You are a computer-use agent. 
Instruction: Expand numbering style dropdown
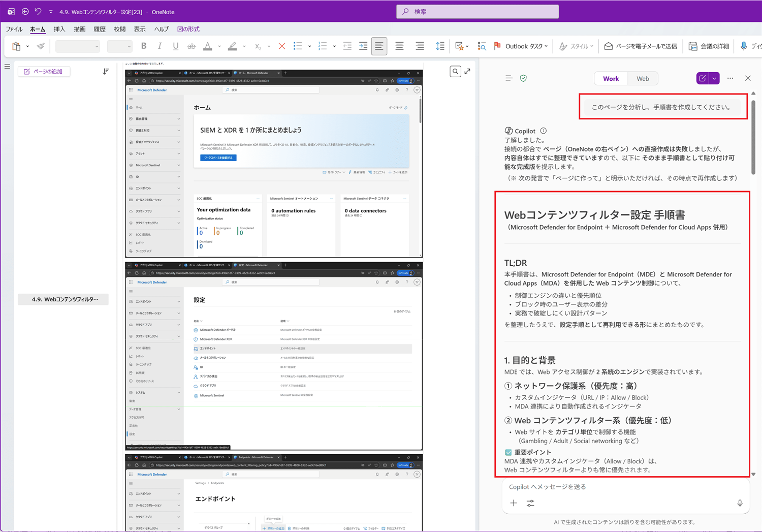(x=334, y=46)
